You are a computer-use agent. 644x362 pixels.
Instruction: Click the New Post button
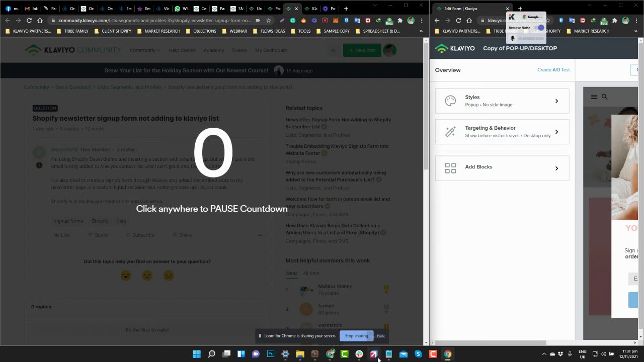click(362, 50)
